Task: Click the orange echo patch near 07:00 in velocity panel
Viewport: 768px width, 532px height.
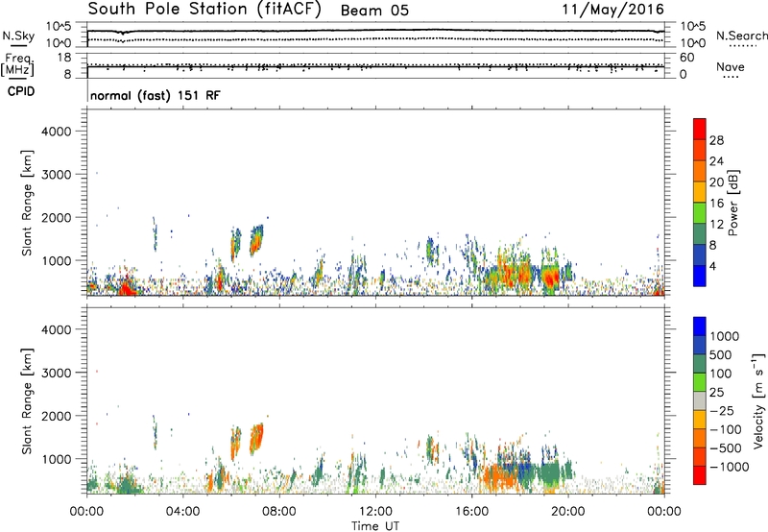Action: 256,438
